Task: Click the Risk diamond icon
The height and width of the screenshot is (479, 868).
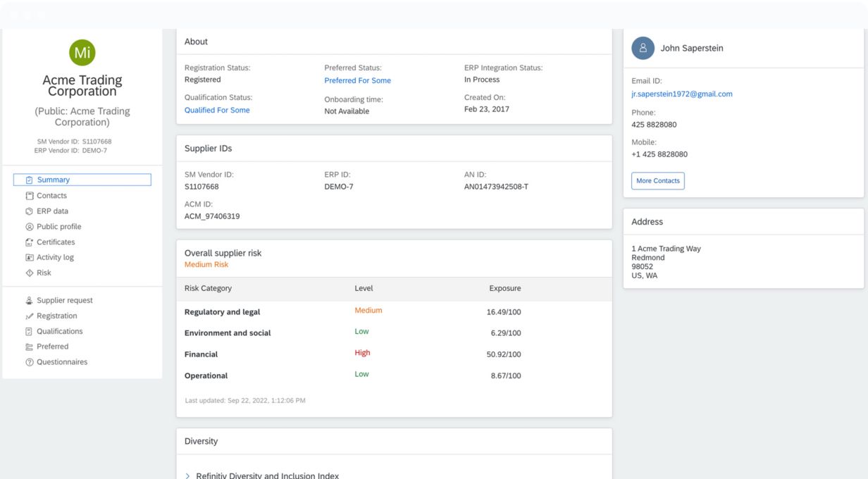Action: 30,273
